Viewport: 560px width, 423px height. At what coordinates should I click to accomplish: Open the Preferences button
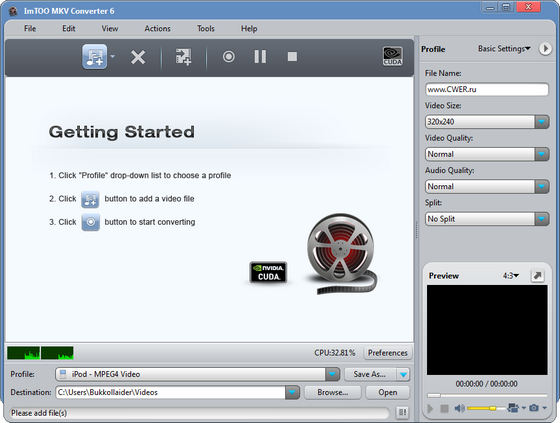click(x=388, y=353)
